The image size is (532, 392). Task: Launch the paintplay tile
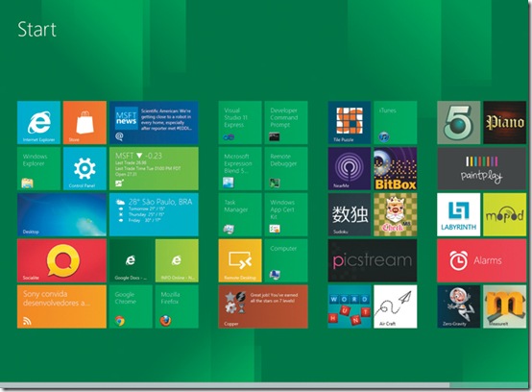(x=482, y=169)
